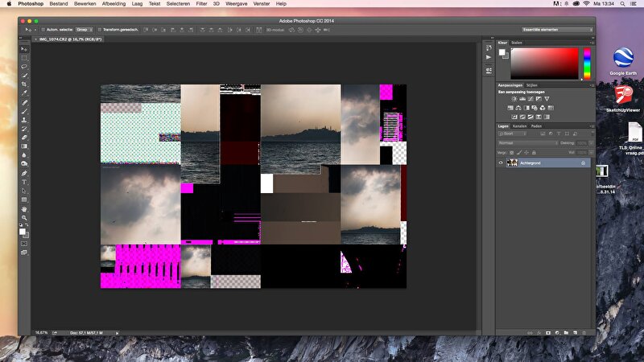Select the Rectangular Marquee tool
This screenshot has height=362, width=644.
24,58
